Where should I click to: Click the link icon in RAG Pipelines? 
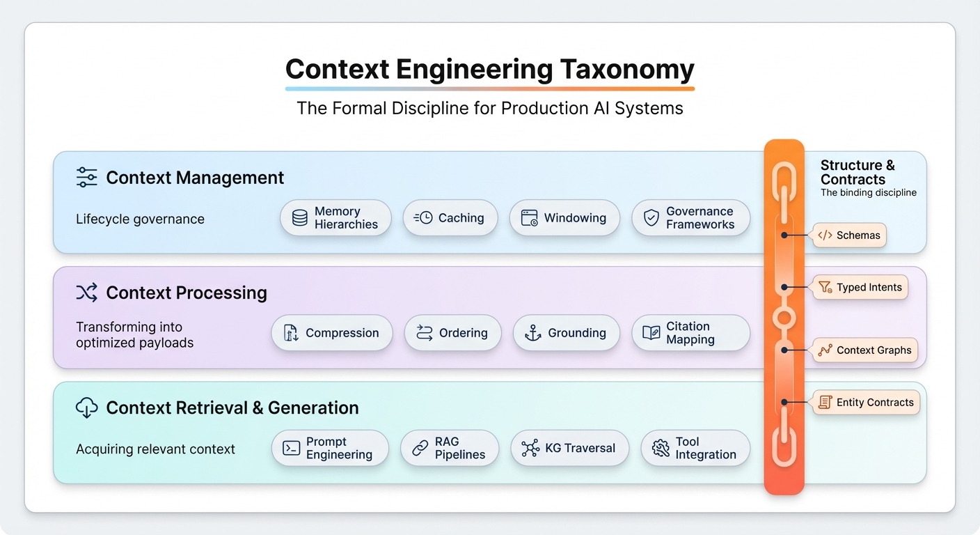point(420,448)
